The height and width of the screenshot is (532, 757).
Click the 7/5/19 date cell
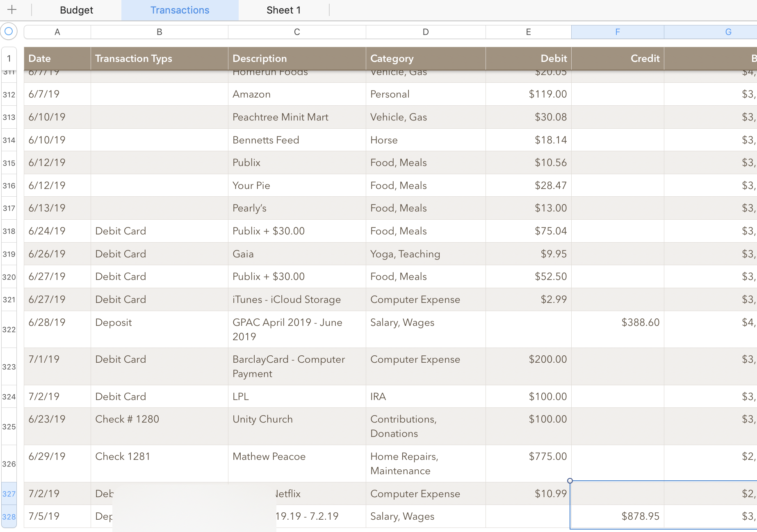point(57,517)
